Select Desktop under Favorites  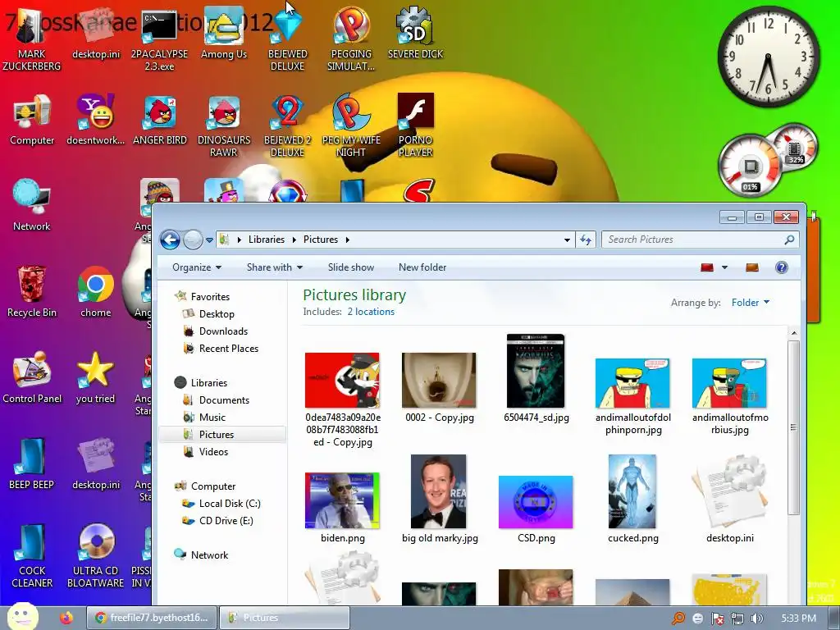217,314
